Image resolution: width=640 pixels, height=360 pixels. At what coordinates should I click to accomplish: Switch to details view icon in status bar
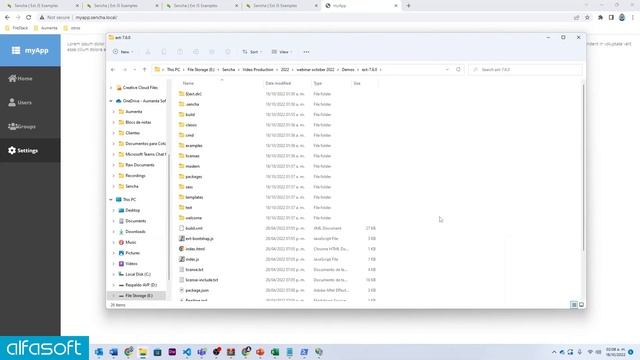click(x=574, y=305)
